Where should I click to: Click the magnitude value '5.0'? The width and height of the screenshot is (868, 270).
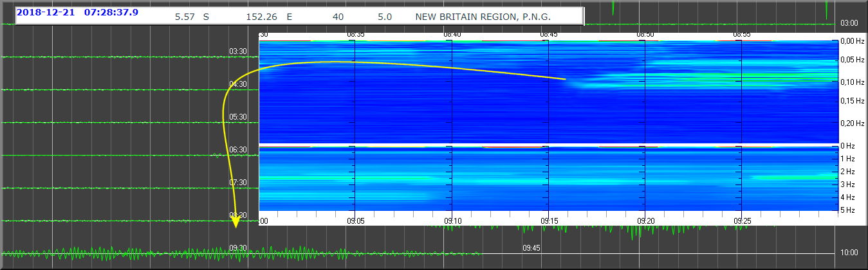click(385, 17)
